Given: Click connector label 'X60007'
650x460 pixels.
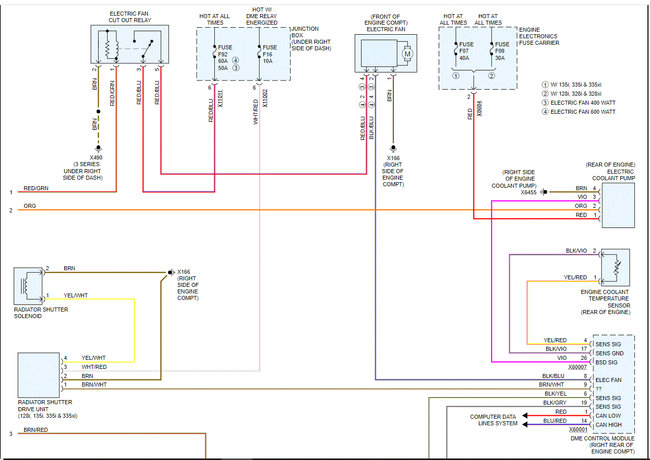Looking at the screenshot, I should point(577,367).
